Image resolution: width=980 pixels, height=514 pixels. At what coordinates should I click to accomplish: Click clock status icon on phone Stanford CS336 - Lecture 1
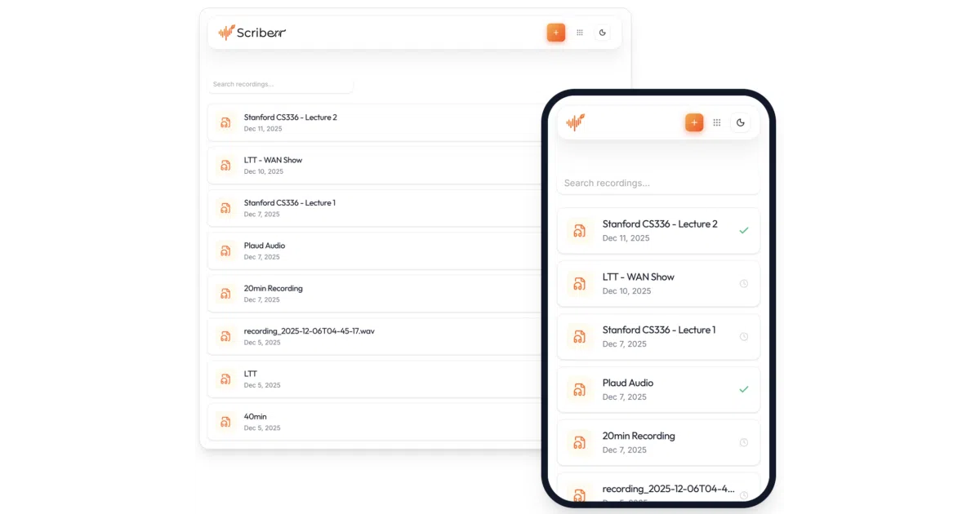click(x=744, y=337)
